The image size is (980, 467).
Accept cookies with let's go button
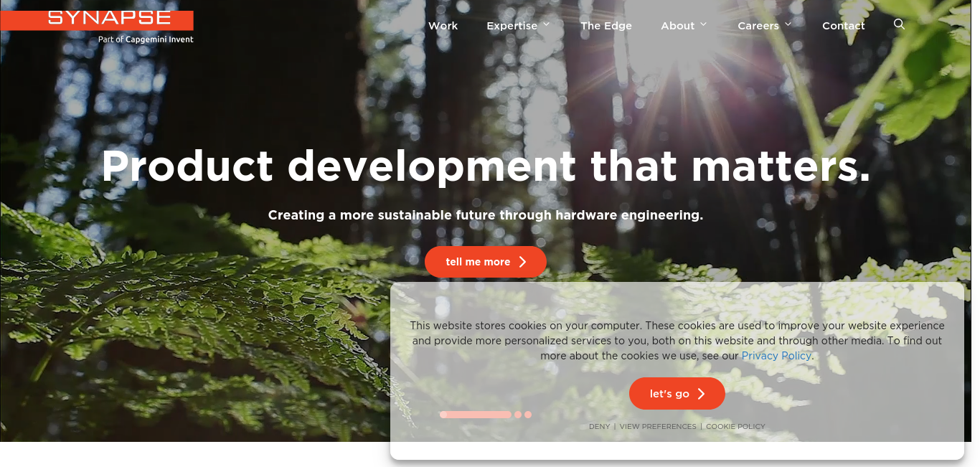(677, 394)
